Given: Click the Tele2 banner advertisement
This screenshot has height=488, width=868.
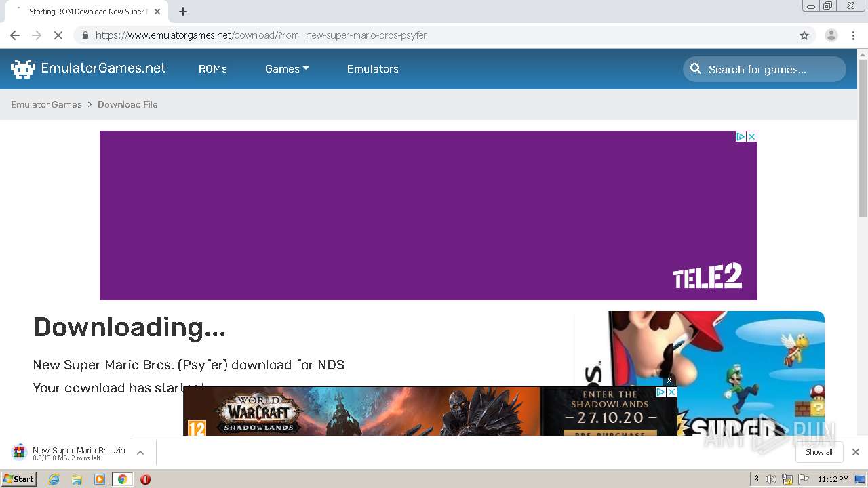Looking at the screenshot, I should (429, 216).
